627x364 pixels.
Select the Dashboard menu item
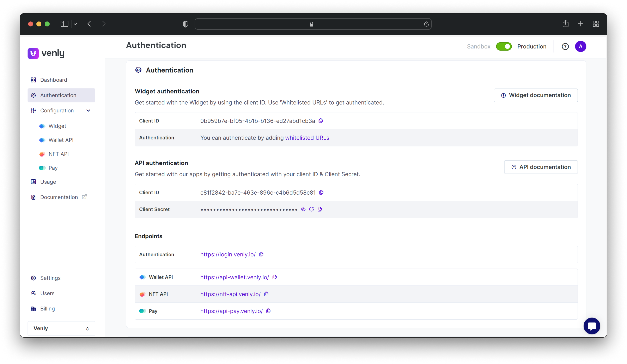point(53,80)
